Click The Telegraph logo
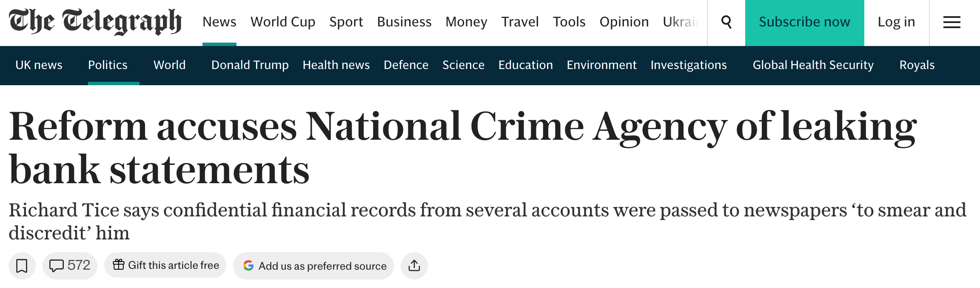Viewport: 980px width, 288px height. (x=95, y=22)
